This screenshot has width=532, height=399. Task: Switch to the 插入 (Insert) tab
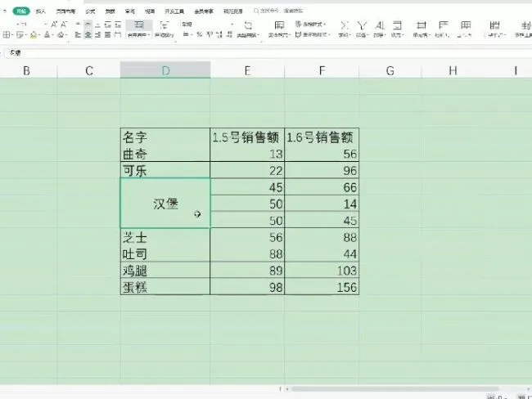coord(40,11)
